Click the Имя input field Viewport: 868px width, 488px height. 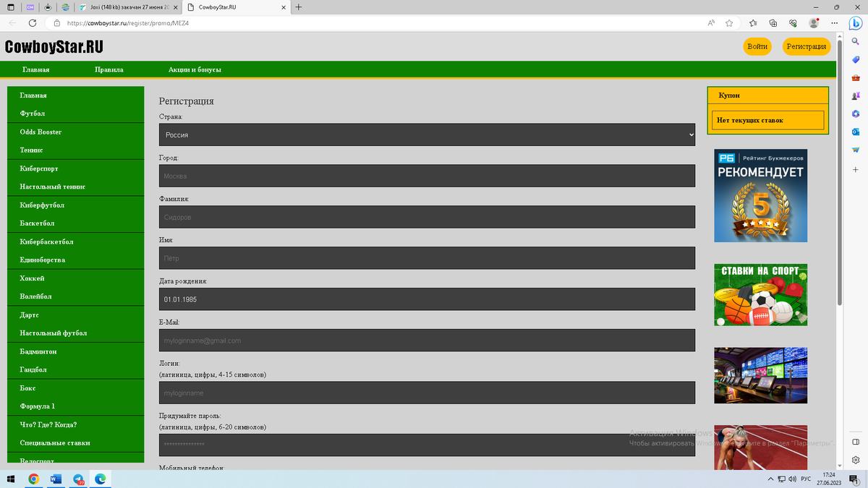click(427, 258)
